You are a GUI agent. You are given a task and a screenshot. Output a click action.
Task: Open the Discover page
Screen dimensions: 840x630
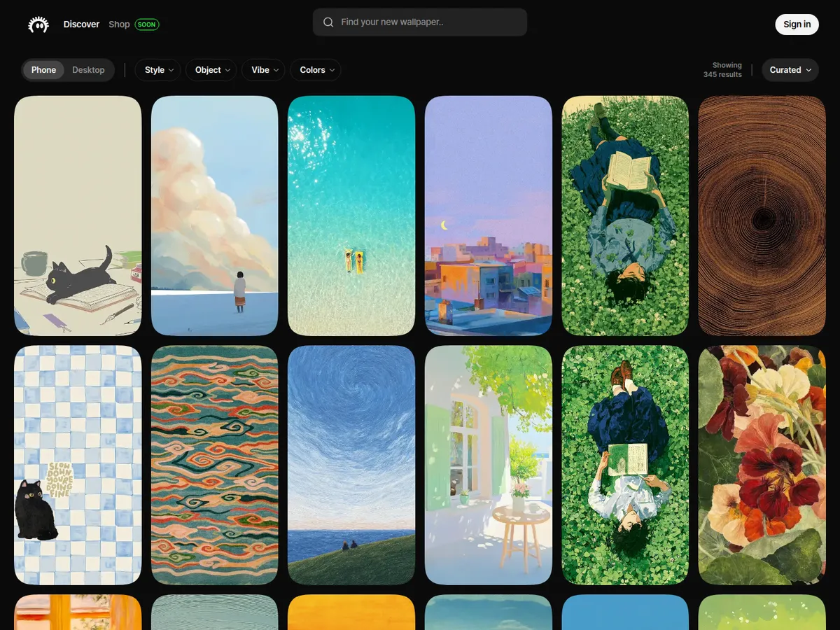click(81, 24)
